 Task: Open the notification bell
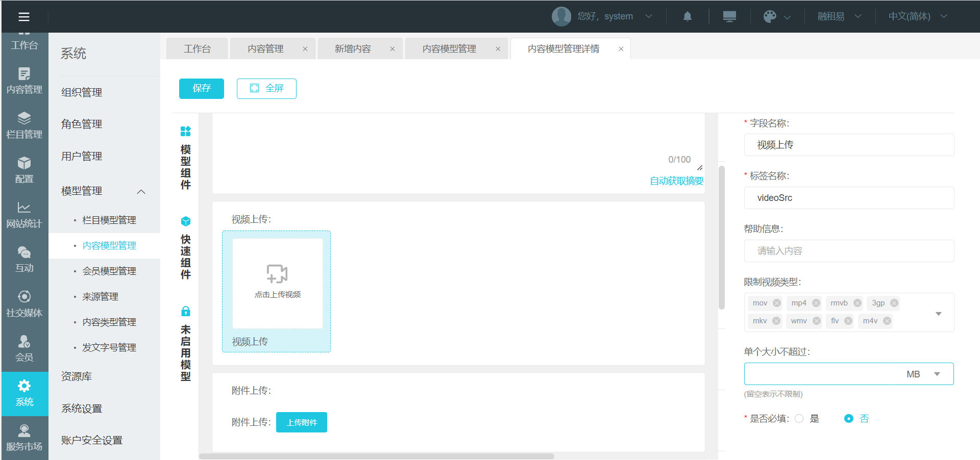(688, 16)
